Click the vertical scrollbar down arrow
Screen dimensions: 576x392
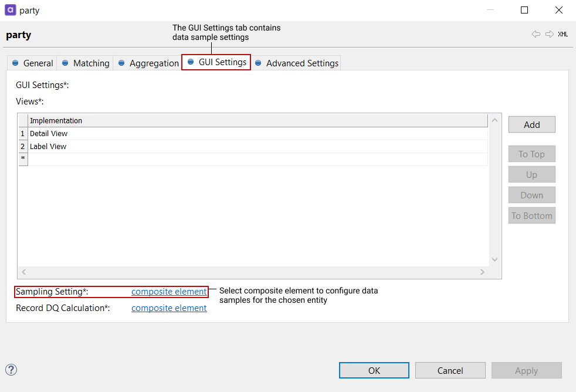click(494, 259)
